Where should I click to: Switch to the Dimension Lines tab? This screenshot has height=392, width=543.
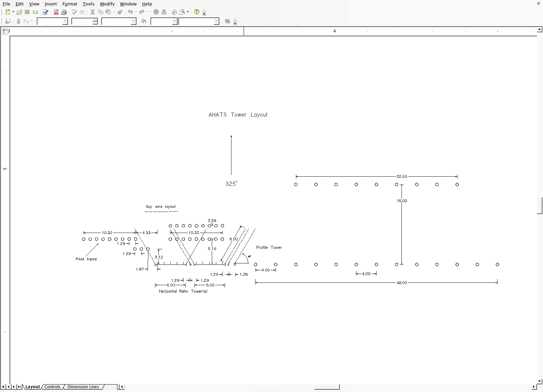coord(83,387)
